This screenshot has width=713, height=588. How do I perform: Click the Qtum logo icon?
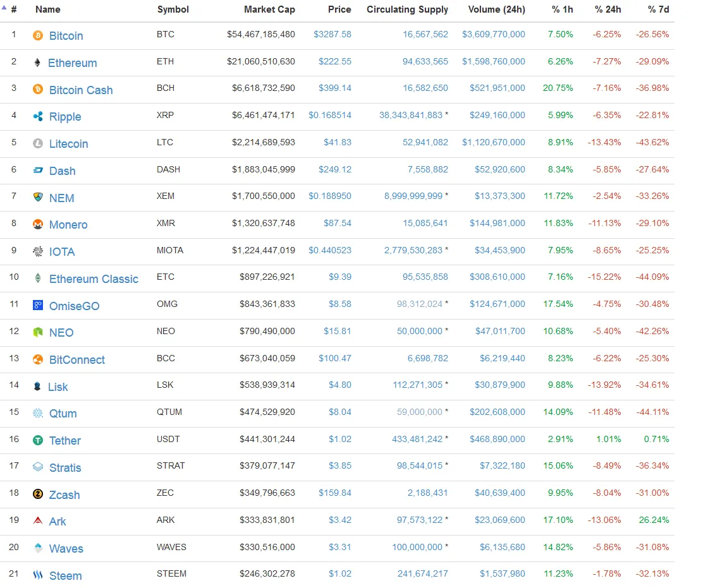click(38, 413)
